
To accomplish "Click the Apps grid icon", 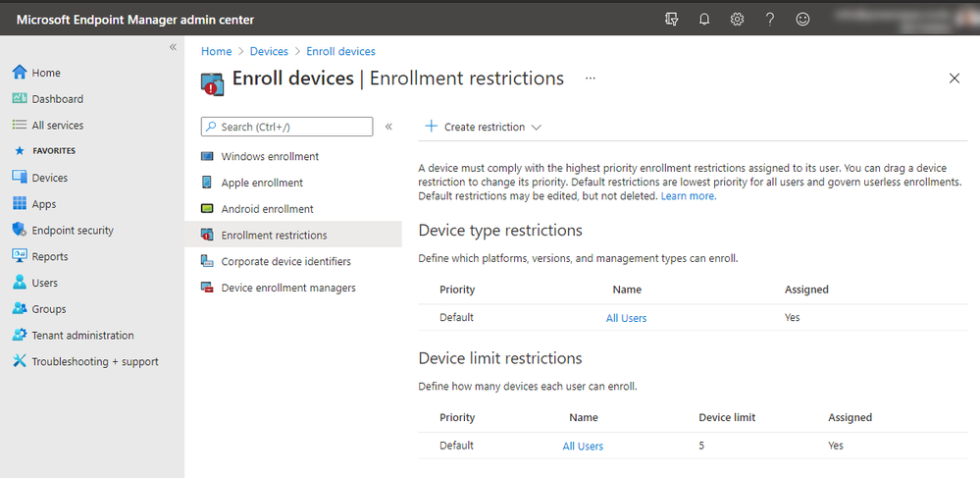I will pyautogui.click(x=20, y=203).
